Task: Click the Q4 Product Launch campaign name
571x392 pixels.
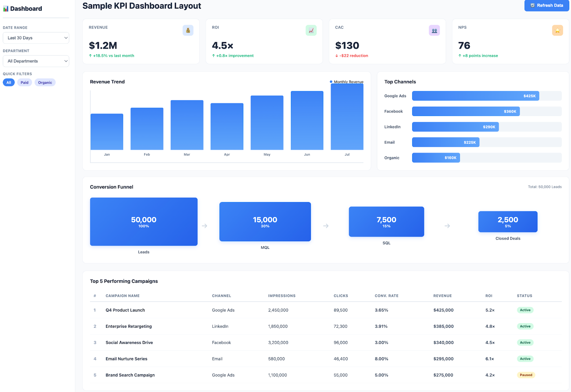Action: [125, 310]
